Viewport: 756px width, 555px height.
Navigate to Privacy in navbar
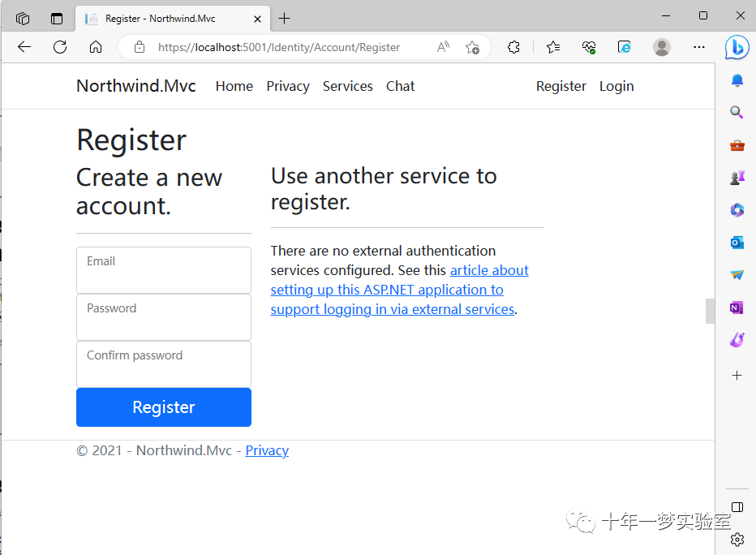(x=288, y=86)
